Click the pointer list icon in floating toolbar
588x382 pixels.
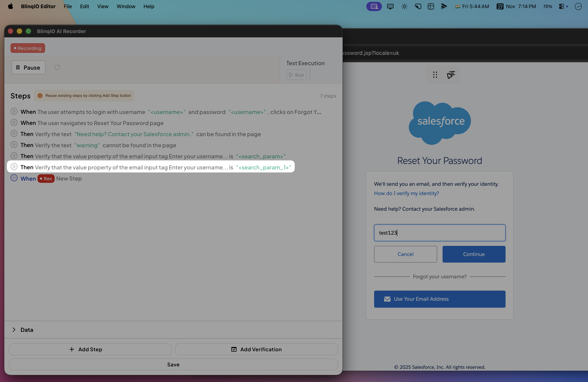(451, 75)
